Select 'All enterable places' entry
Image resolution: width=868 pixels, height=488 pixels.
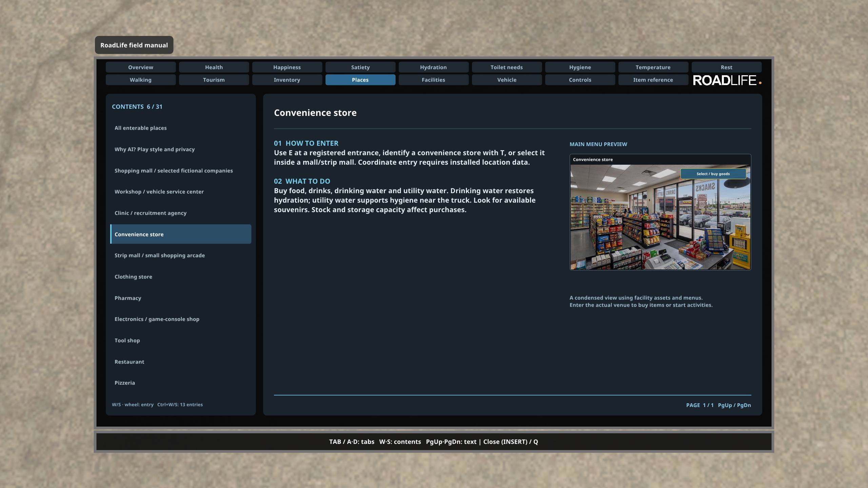(181, 128)
